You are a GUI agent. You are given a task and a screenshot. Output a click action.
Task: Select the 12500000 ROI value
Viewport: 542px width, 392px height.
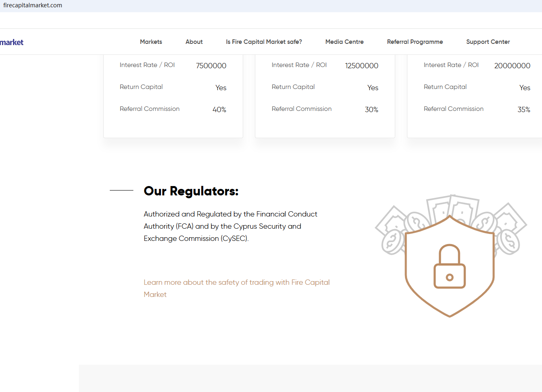(361, 66)
